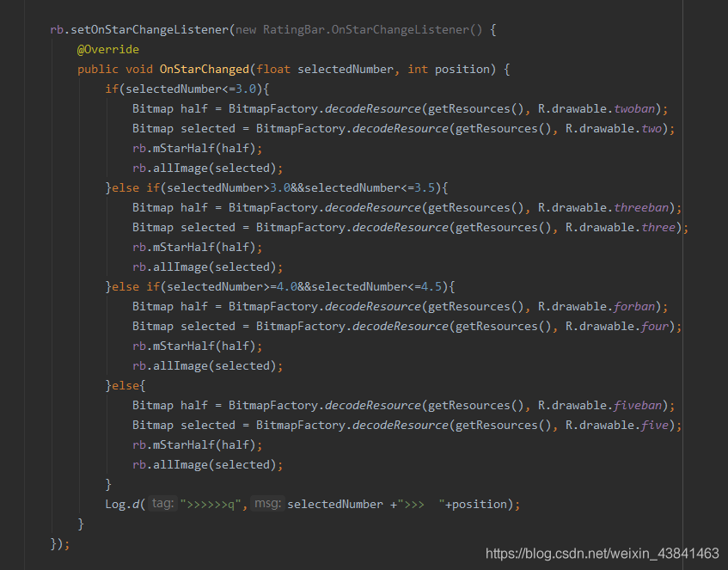Click the "five" drawable in R.drawable.five
728x570 pixels.
[655, 425]
